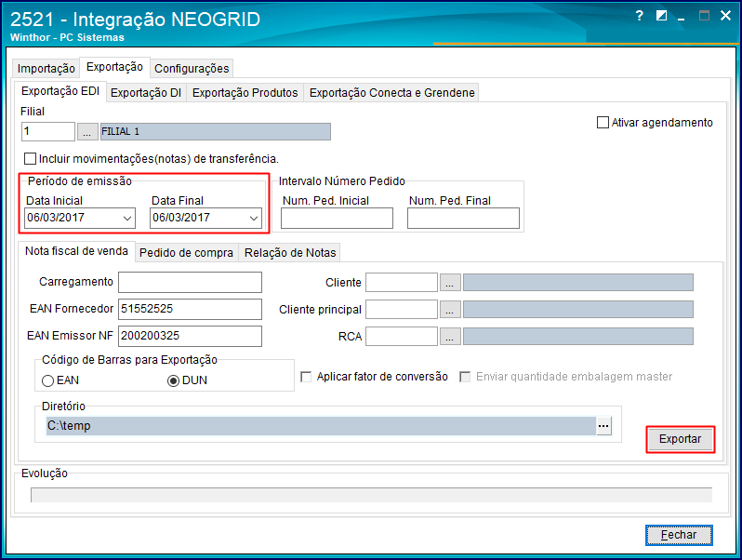Open Exportação DI subtab
Viewport: 742px width, 560px height.
coord(146,93)
